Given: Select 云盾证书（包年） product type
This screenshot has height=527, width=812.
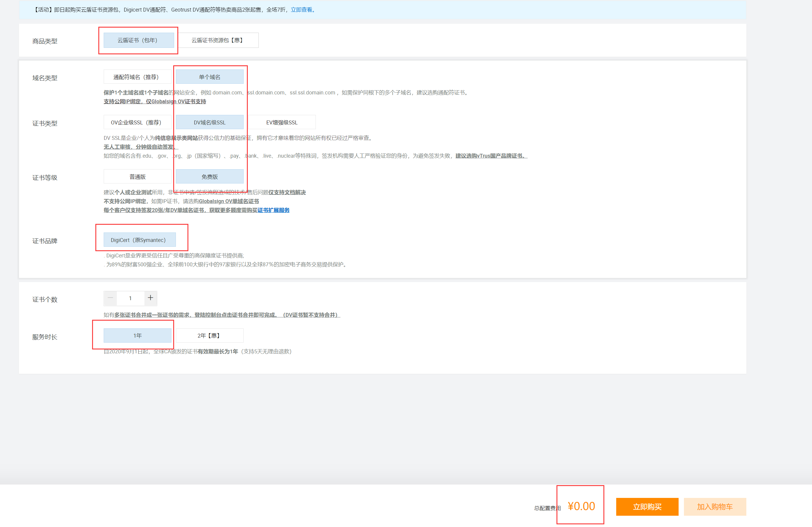Looking at the screenshot, I should coord(138,40).
